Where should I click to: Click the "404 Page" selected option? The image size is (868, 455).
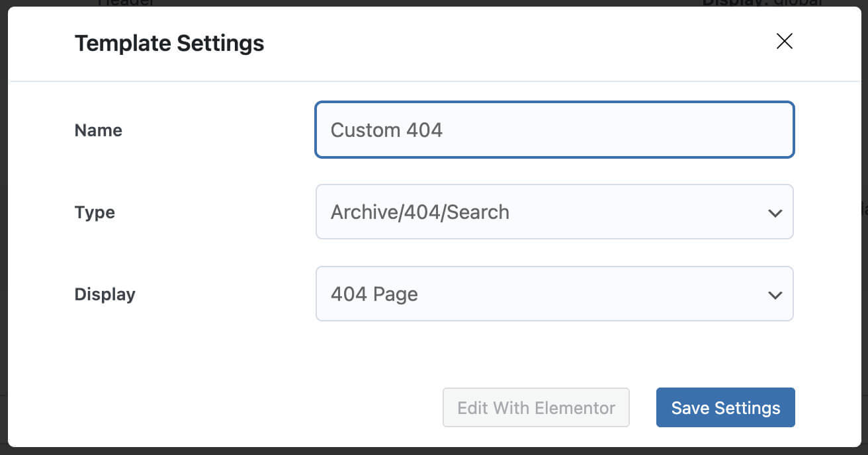coord(374,294)
